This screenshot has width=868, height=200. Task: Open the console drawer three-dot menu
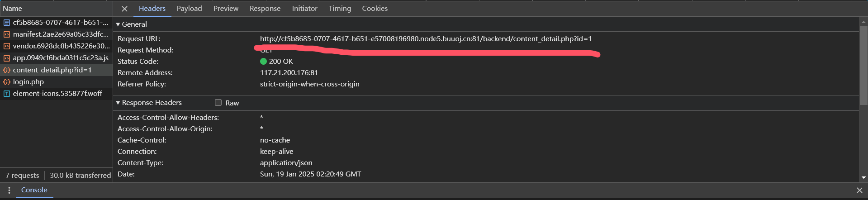(9, 190)
